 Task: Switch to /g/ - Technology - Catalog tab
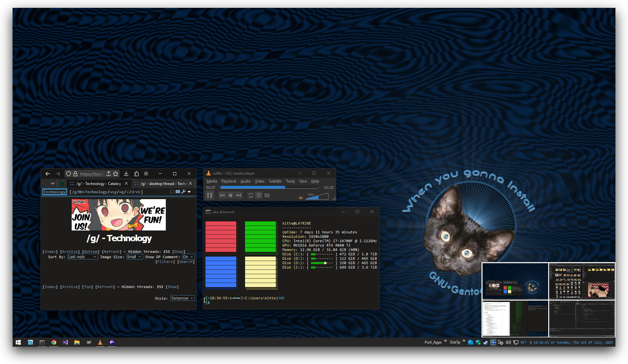tap(98, 183)
